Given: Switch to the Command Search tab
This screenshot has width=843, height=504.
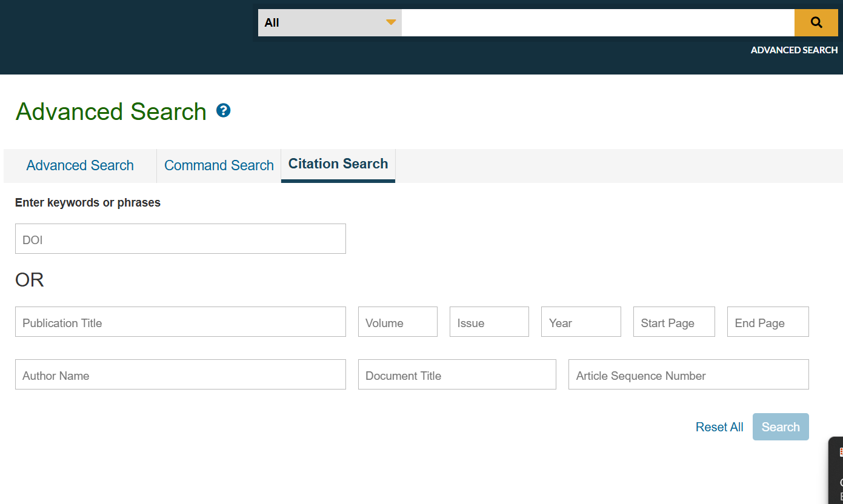Looking at the screenshot, I should 219,165.
